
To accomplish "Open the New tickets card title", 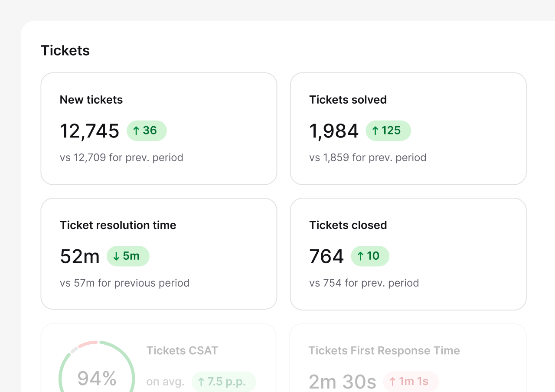I will pyautogui.click(x=91, y=100).
